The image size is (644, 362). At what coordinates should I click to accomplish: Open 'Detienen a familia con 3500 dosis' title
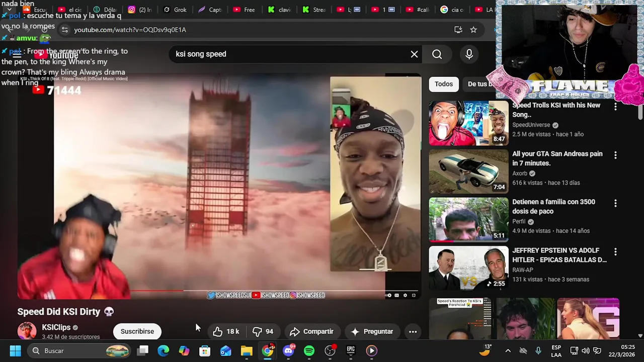553,207
